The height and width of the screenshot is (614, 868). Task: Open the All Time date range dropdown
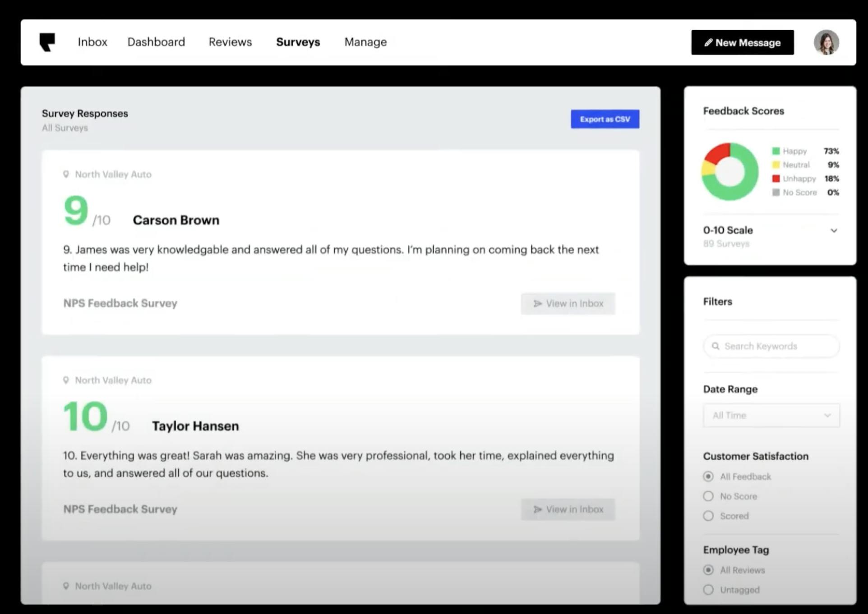[771, 415]
